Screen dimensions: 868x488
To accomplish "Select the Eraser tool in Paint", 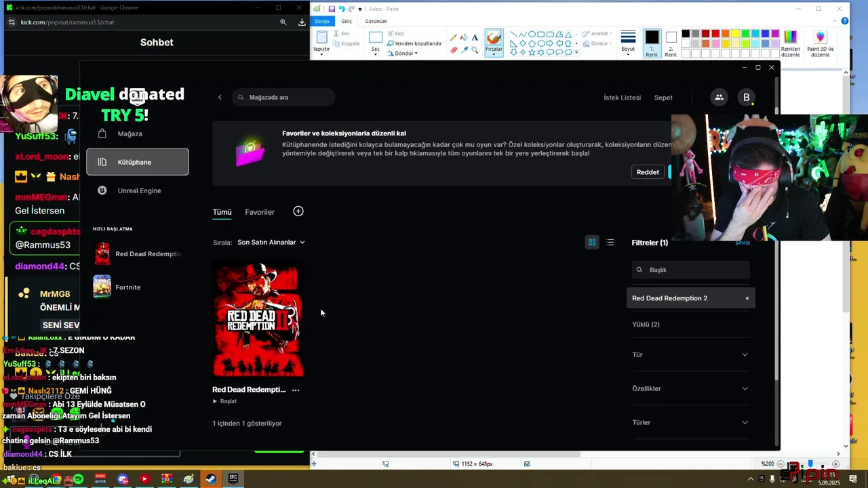I will pyautogui.click(x=454, y=49).
